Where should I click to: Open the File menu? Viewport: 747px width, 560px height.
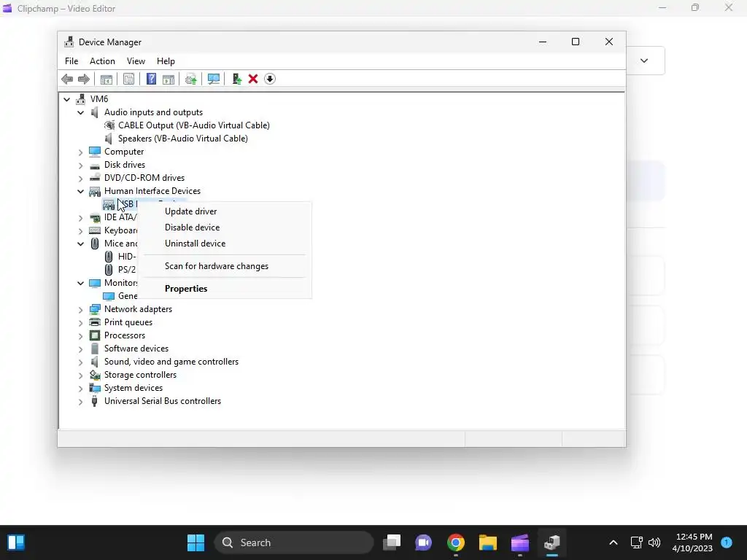[x=71, y=61]
